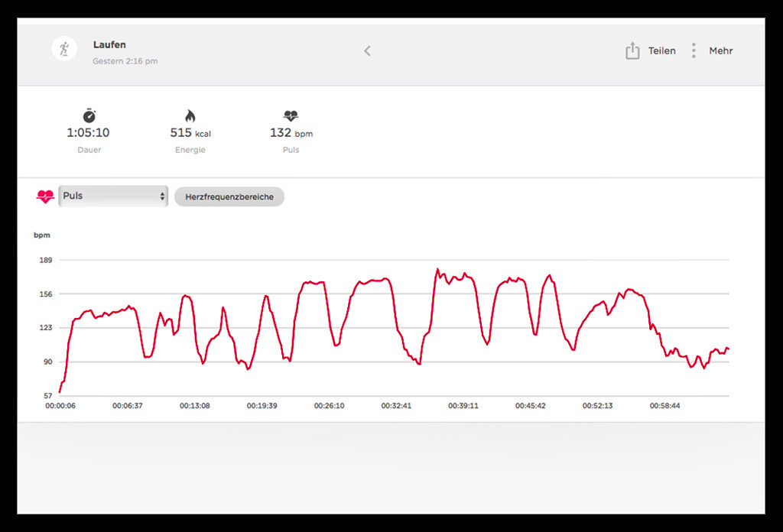Screen dimensions: 783x532
Task: Click the 00:00:06 chart start label
Action: coord(60,406)
